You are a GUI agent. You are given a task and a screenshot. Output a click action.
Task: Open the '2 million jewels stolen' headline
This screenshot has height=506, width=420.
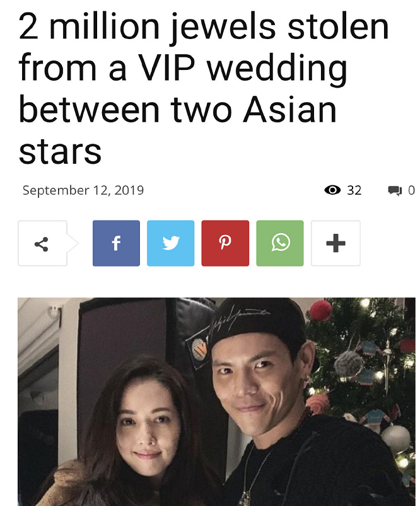point(204,88)
